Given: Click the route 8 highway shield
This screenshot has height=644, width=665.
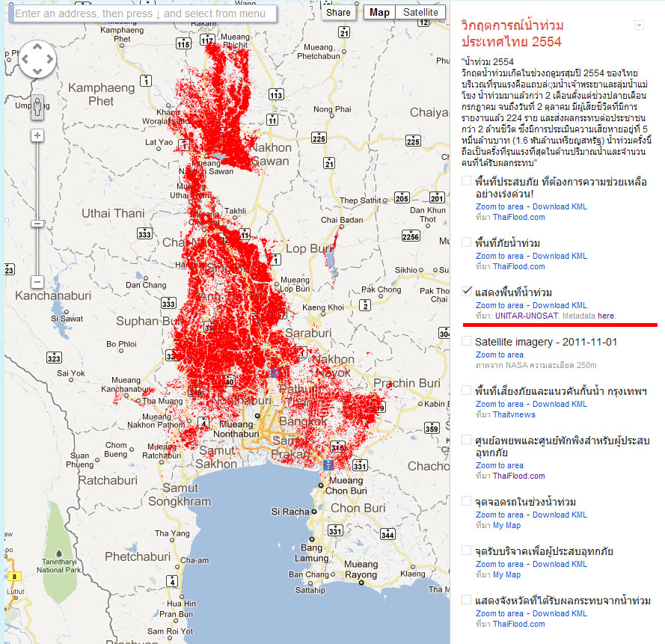Looking at the screenshot, I should (14, 577).
